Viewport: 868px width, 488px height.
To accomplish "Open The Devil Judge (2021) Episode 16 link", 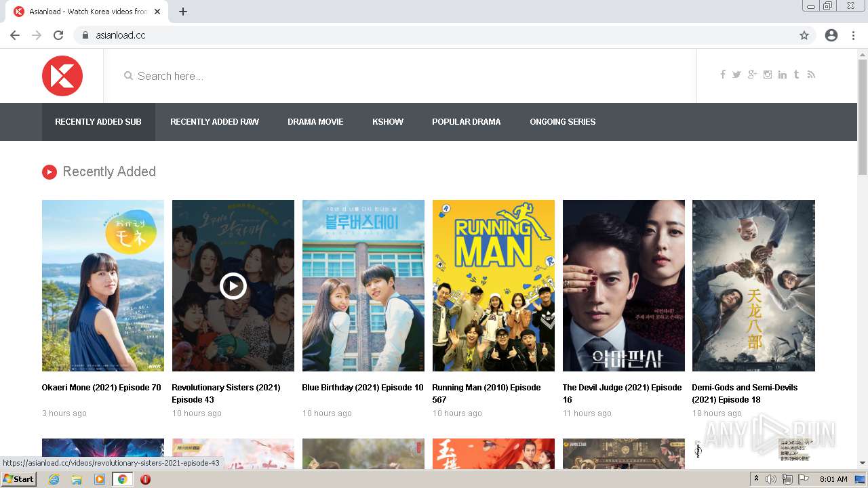I will [x=623, y=394].
